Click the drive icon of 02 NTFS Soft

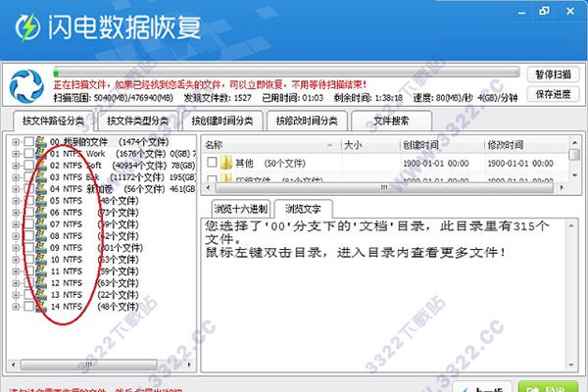coord(41,166)
